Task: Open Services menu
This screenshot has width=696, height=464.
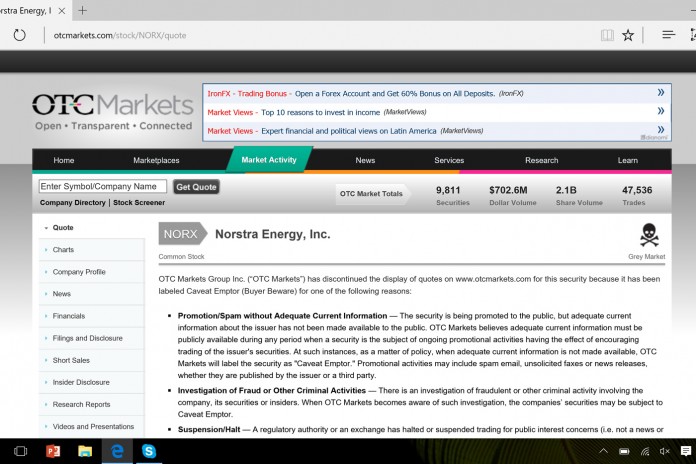Action: 449,160
